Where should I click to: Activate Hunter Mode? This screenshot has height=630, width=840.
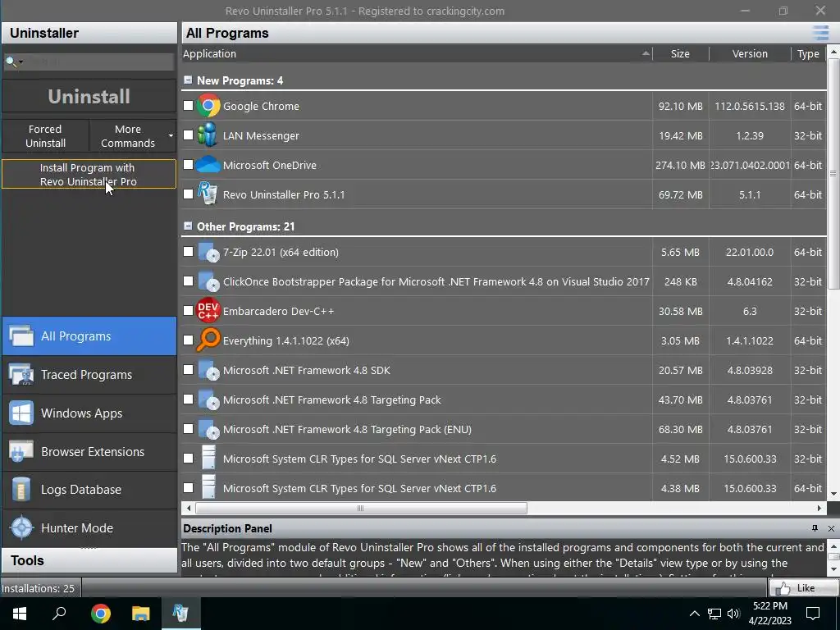(x=89, y=527)
